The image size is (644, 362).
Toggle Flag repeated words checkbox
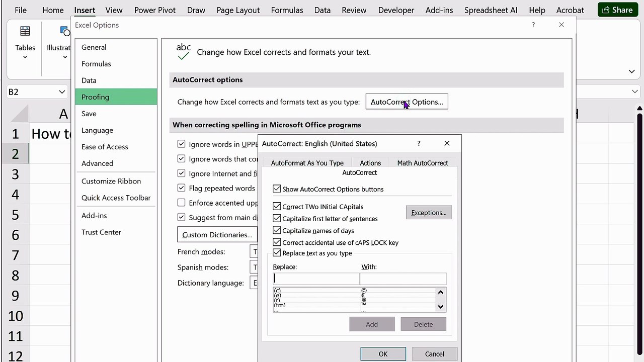(181, 188)
